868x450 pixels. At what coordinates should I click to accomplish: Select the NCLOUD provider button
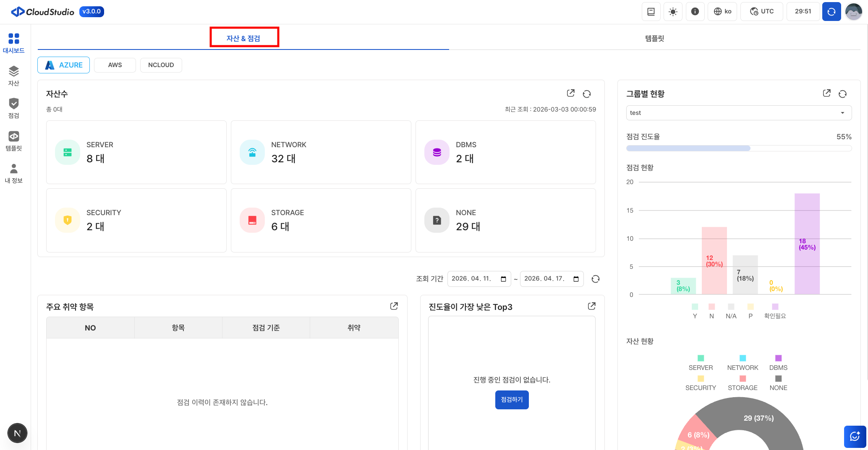pyautogui.click(x=161, y=65)
